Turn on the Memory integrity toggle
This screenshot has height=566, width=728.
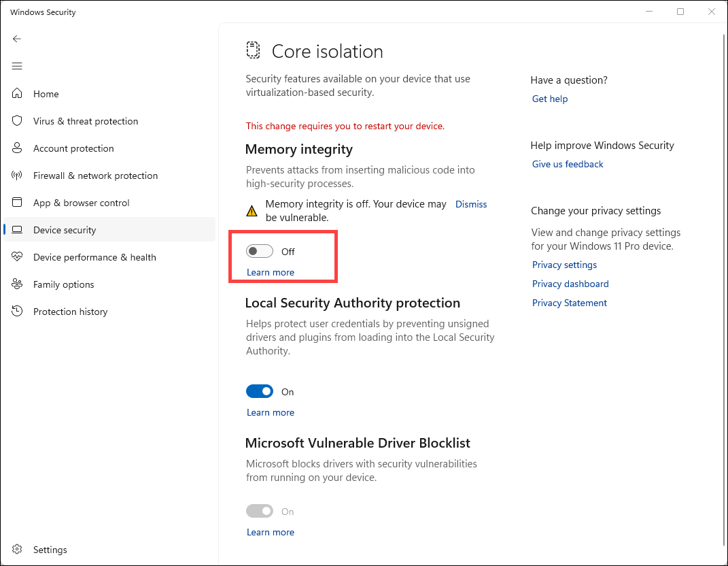pyautogui.click(x=260, y=252)
